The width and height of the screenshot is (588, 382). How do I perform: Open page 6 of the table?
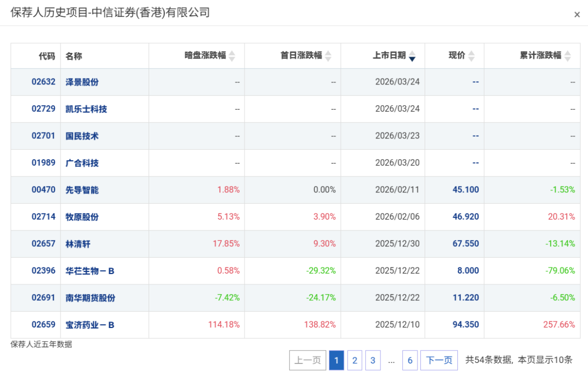pyautogui.click(x=410, y=360)
